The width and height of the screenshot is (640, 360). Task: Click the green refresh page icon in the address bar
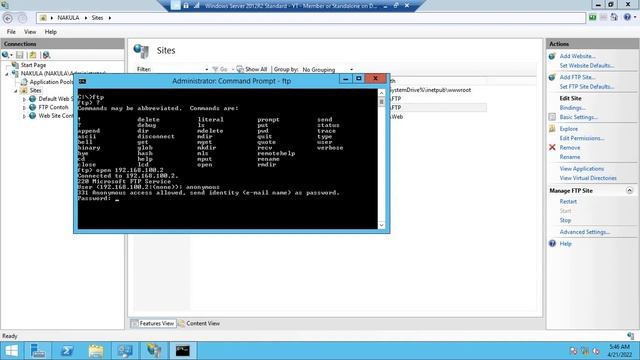593,17
